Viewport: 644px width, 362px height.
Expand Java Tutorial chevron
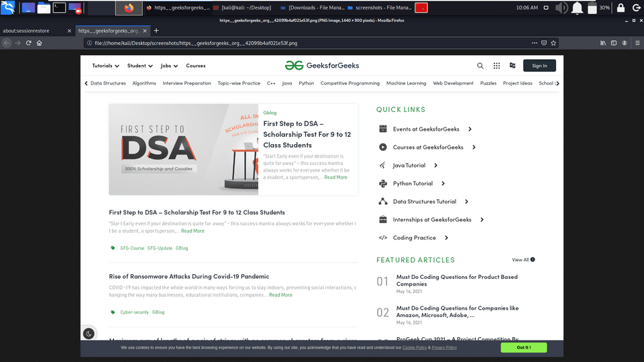pyautogui.click(x=436, y=165)
